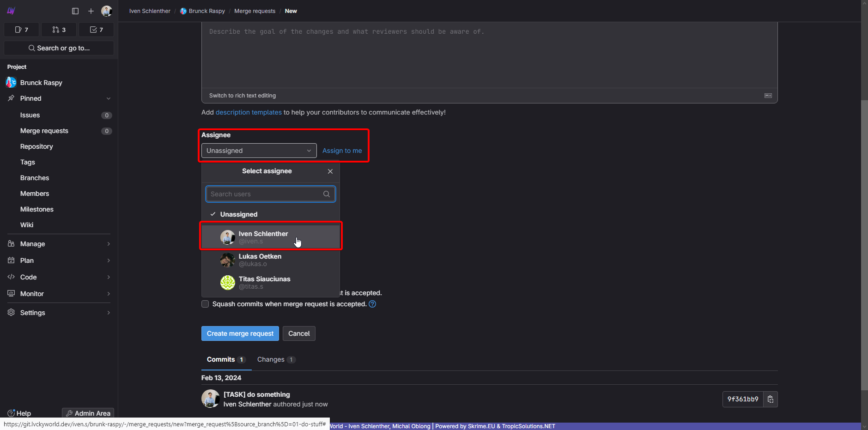Open merge requests counter showing 3
Screen dimensions: 868x430
click(x=59, y=30)
